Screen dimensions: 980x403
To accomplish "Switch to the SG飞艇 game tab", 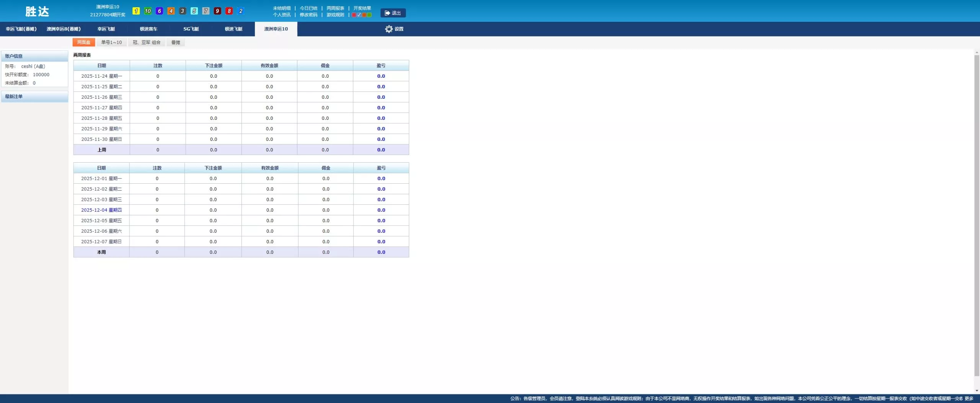I will click(x=191, y=29).
